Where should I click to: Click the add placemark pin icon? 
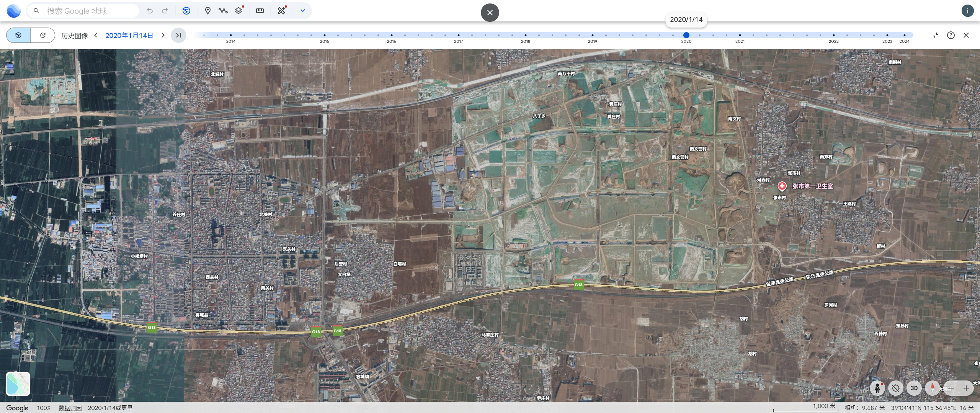pyautogui.click(x=207, y=11)
